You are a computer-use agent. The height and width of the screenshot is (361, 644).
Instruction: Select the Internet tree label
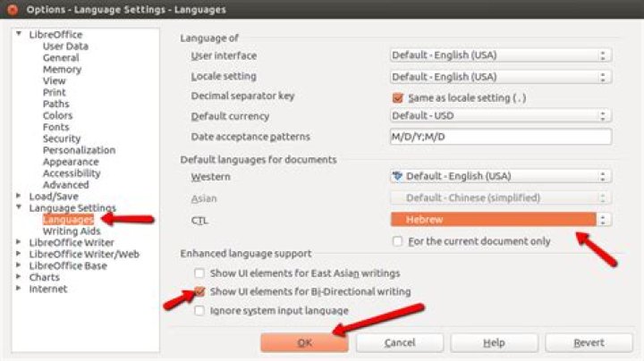click(x=48, y=289)
